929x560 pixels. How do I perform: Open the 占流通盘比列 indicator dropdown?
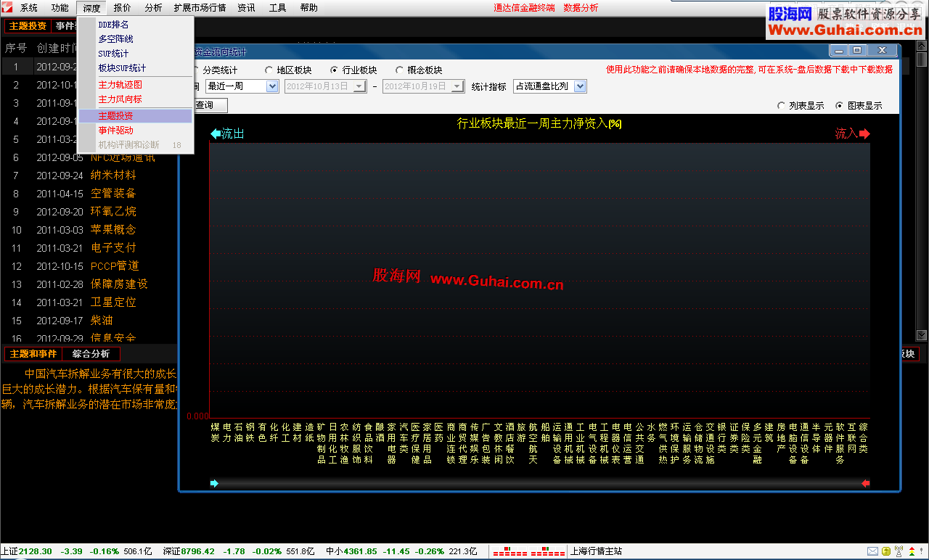coord(580,86)
